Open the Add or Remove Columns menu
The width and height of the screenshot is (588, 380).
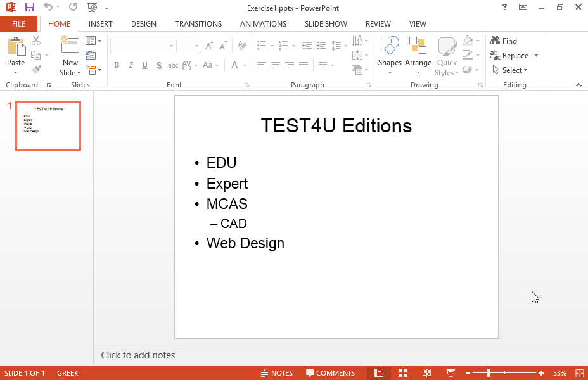coord(326,65)
